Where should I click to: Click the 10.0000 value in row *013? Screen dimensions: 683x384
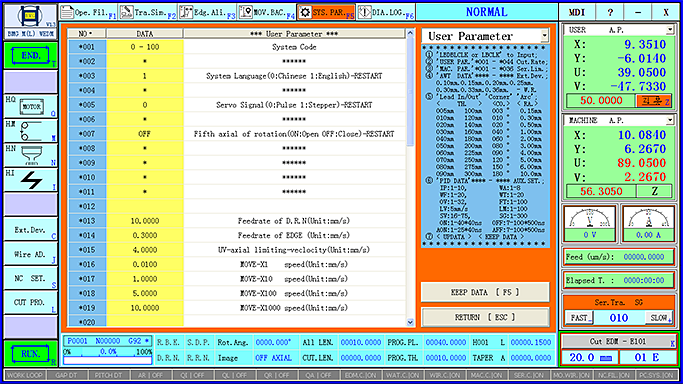(x=145, y=221)
